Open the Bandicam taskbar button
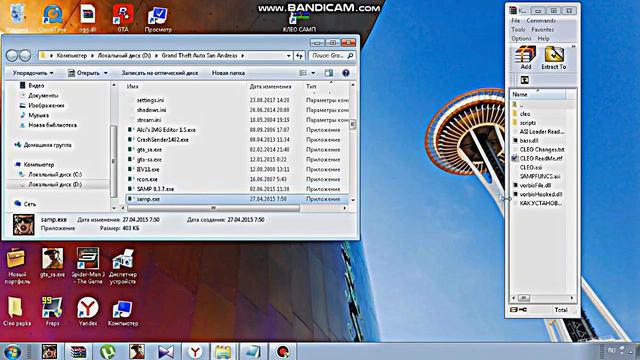Viewport: 640px width, 360px height. (282, 351)
